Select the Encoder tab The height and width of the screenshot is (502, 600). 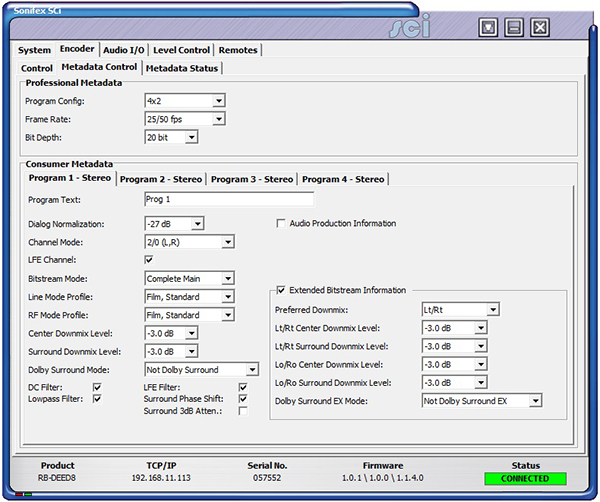77,49
